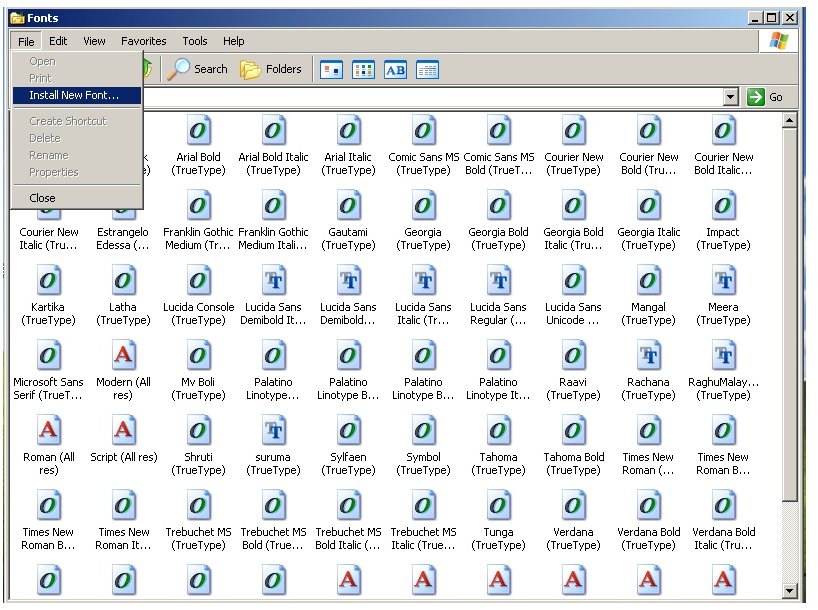Switch to Large Icons view

[331, 69]
